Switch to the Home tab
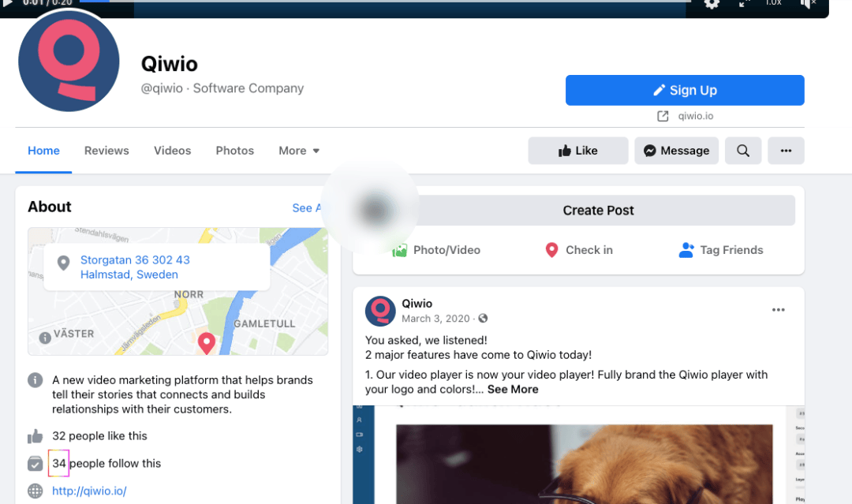The width and height of the screenshot is (852, 504). coord(43,151)
